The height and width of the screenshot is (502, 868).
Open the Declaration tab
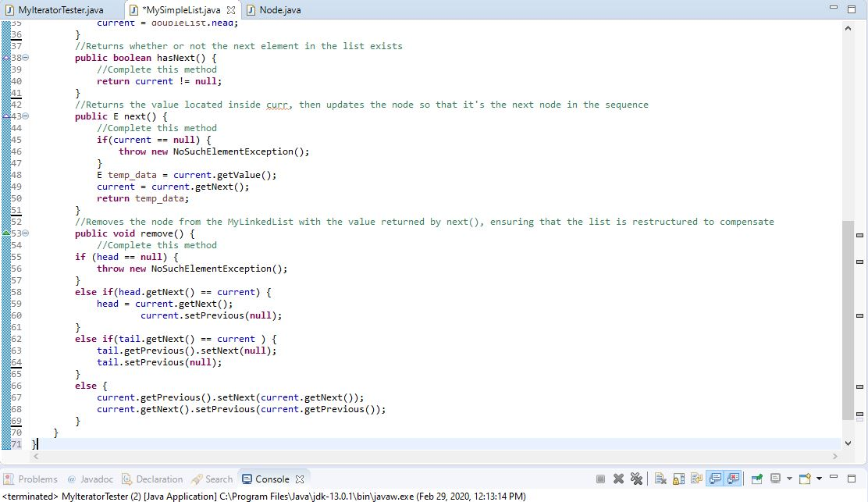click(152, 479)
